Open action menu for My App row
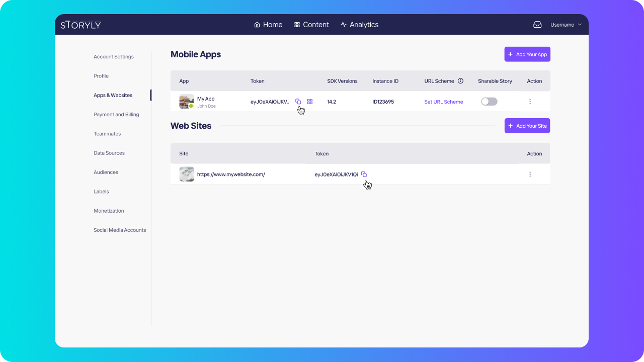 (x=530, y=102)
